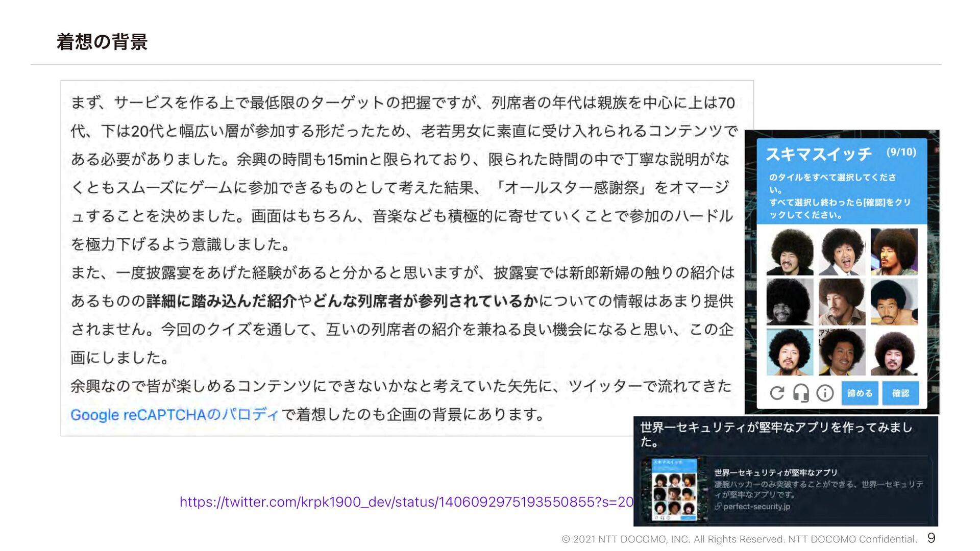This screenshot has height=551, width=980.
Task: Select the top-right afro face tile
Action: (x=894, y=252)
